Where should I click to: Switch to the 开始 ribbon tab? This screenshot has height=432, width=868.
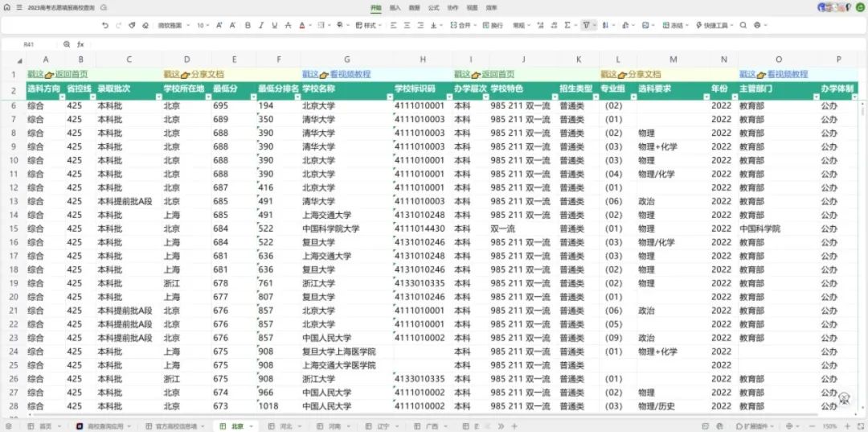click(x=376, y=8)
